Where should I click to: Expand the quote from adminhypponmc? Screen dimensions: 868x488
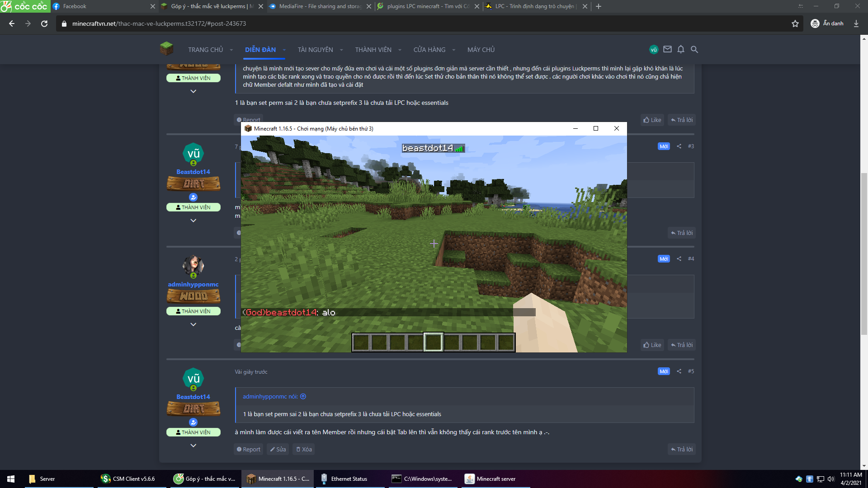tap(303, 396)
